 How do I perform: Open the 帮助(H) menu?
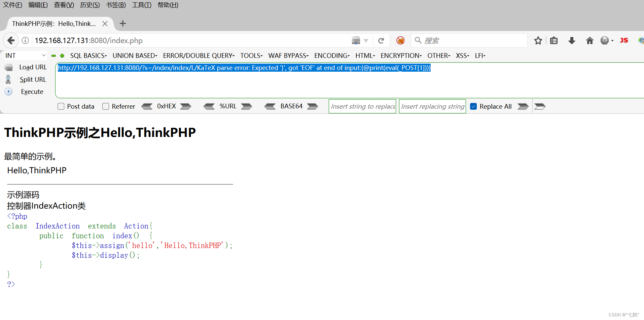(x=168, y=5)
